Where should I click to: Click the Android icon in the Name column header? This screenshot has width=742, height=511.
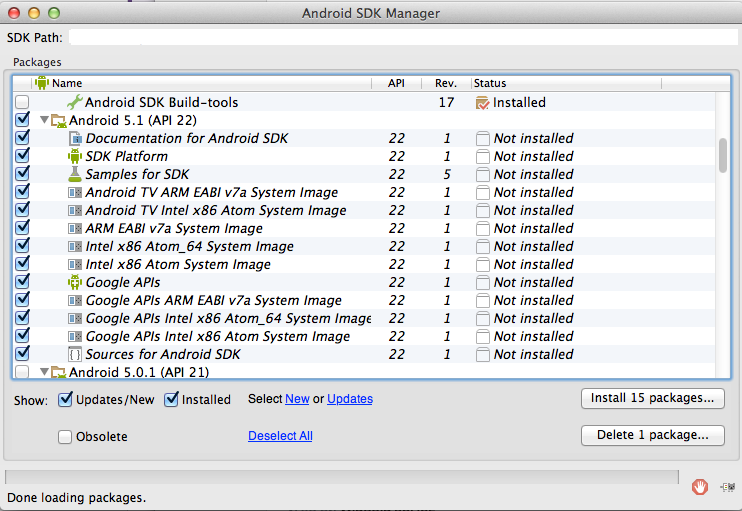click(42, 83)
